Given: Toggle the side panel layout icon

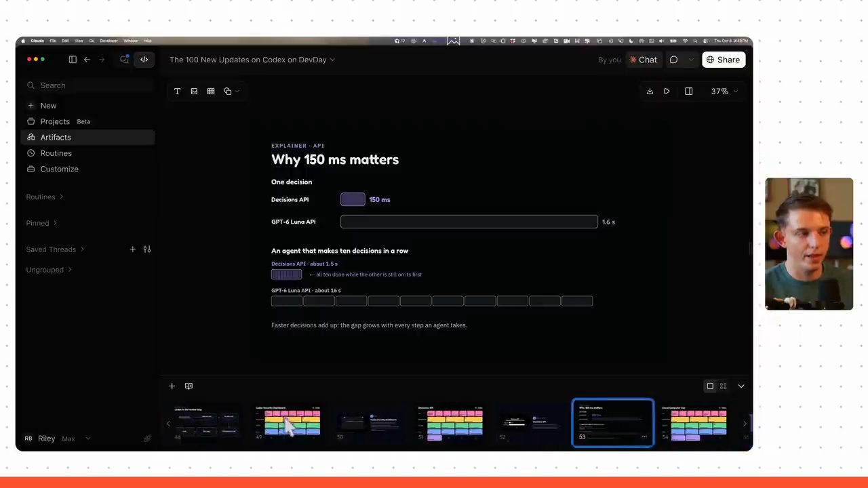Looking at the screenshot, I should coord(688,91).
